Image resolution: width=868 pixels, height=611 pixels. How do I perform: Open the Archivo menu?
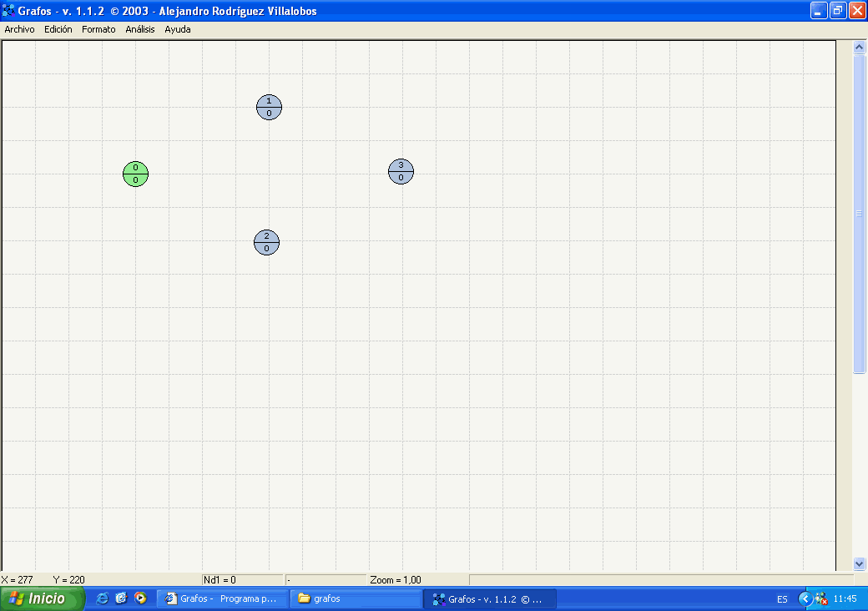tap(19, 29)
